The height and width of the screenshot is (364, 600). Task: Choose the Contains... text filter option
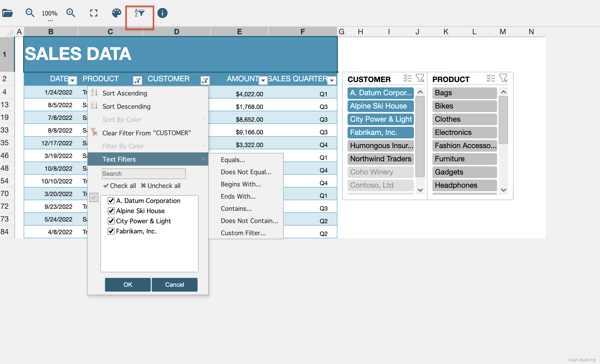236,209
